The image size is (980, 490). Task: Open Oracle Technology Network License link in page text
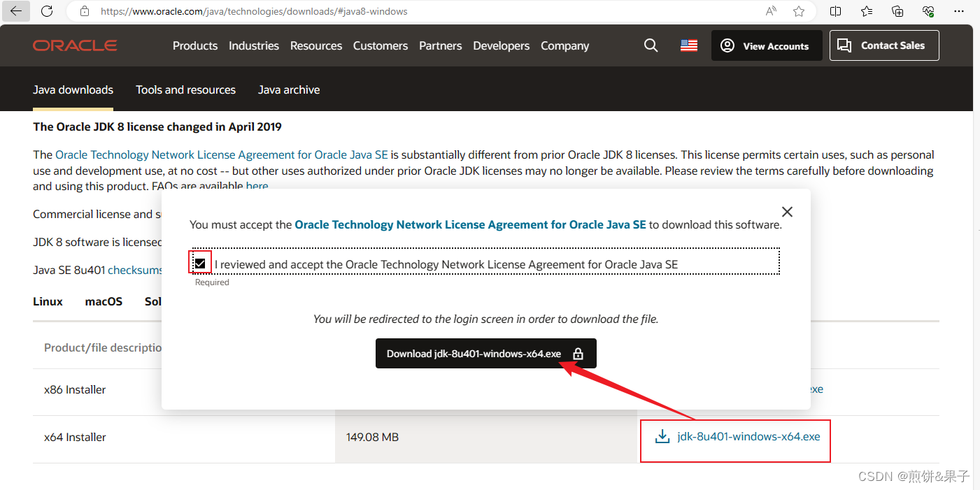[222, 154]
